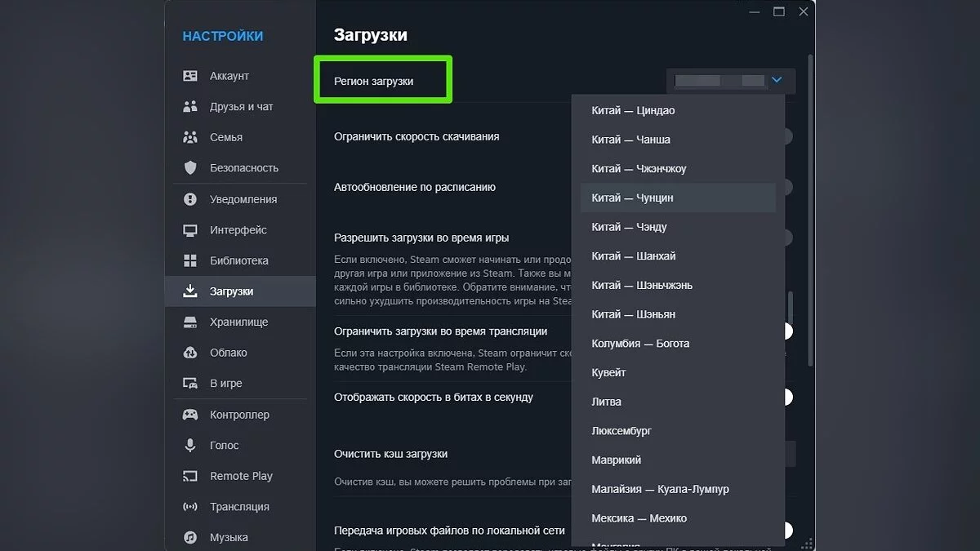Click Автообновление по расписанию label

(415, 187)
